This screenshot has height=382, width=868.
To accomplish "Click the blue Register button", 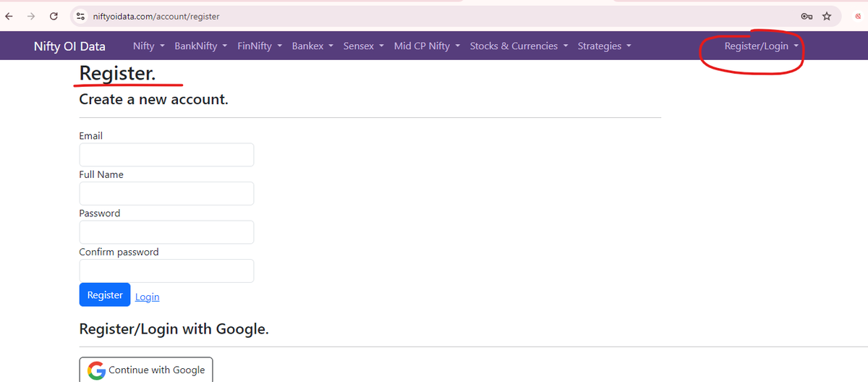I will point(105,294).
